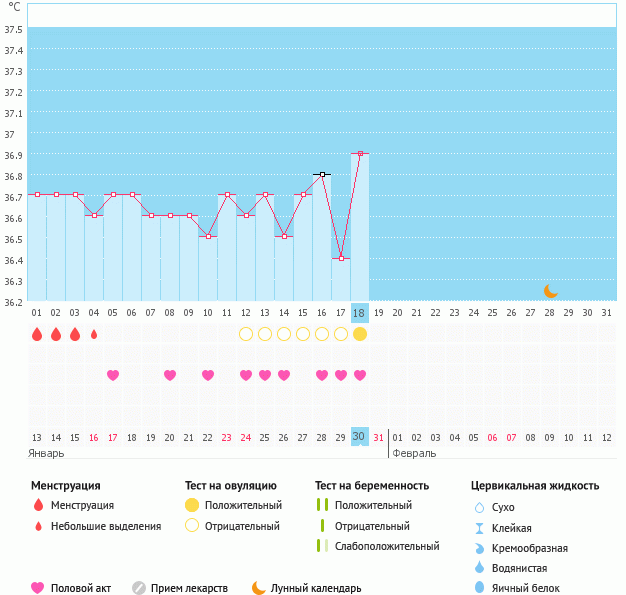
Task: Click the black-marked 36.8 point on day 16
Action: tap(322, 175)
